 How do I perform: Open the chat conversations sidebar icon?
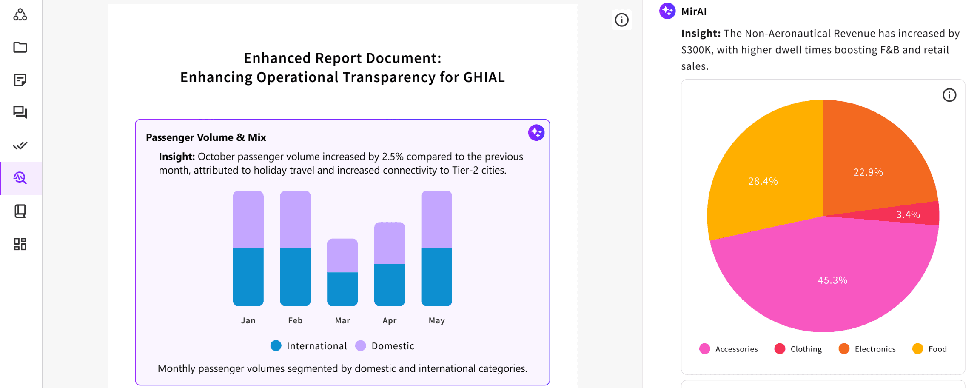[20, 112]
